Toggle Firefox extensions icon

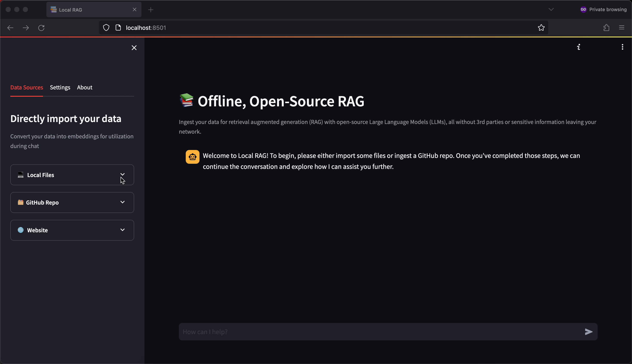click(x=606, y=27)
